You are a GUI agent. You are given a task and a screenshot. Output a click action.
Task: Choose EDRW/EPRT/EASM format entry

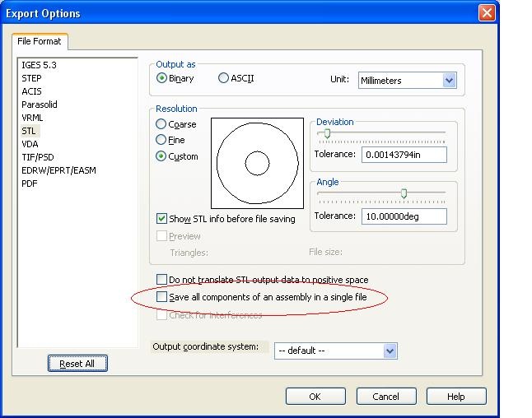click(x=58, y=170)
